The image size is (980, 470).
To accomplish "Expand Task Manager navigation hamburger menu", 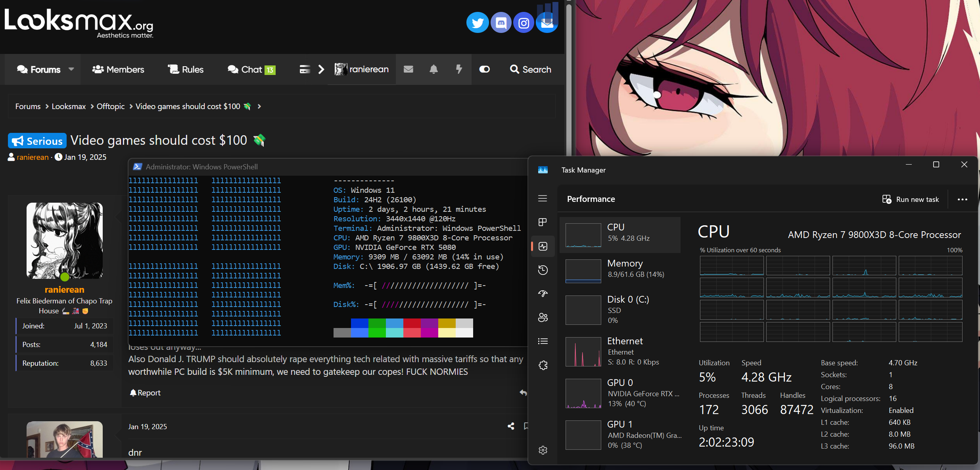I will point(543,198).
